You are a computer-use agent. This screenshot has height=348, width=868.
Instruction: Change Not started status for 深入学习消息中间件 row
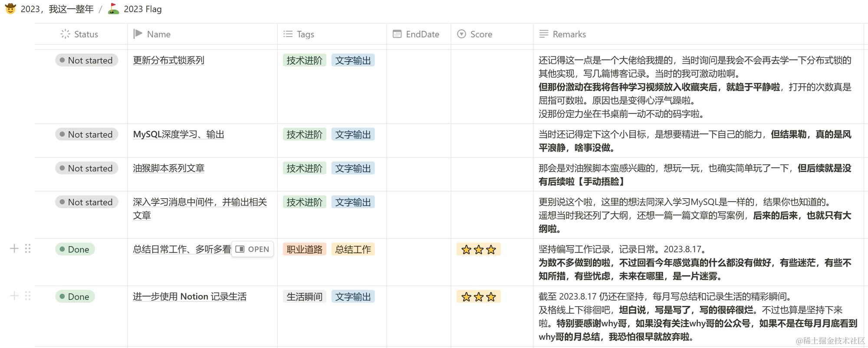click(86, 202)
